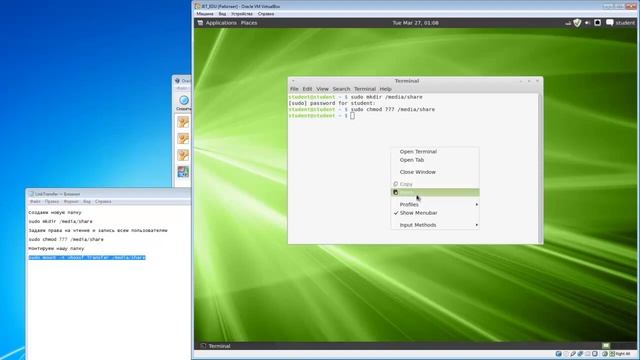Open Terminal's Help menu
640x360 pixels.
pos(386,89)
